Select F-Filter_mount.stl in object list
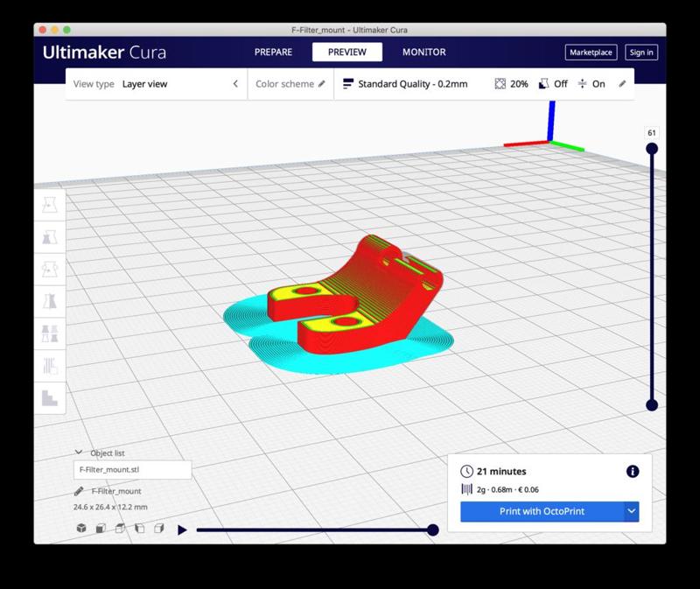Viewport: 700px width, 589px height. point(133,470)
